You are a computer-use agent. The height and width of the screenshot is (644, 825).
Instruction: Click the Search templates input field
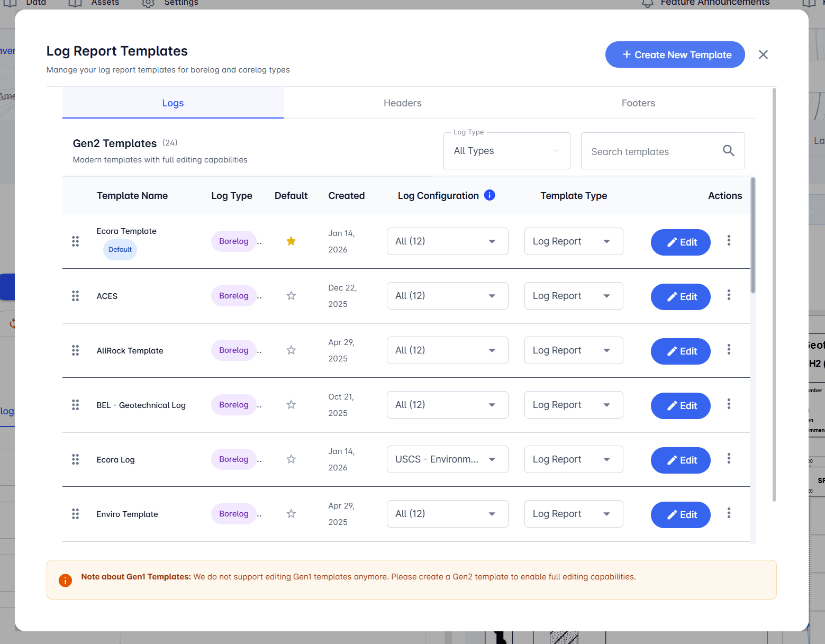651,151
